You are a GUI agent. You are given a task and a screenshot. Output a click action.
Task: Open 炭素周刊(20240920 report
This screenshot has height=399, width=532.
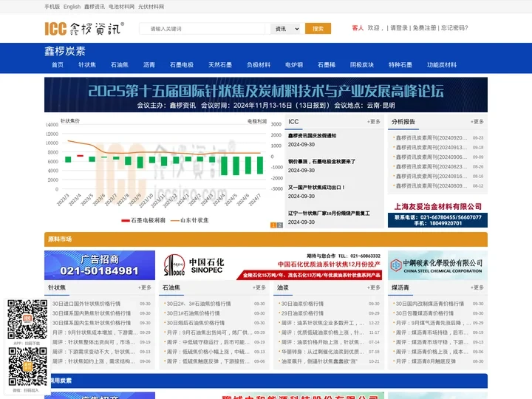pyautogui.click(x=432, y=137)
